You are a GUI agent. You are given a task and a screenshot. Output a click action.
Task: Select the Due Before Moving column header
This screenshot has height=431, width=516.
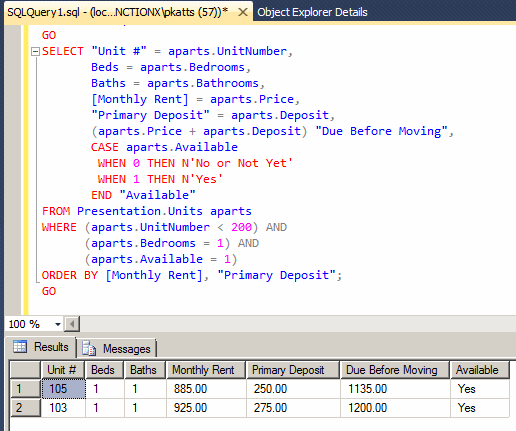click(x=395, y=370)
